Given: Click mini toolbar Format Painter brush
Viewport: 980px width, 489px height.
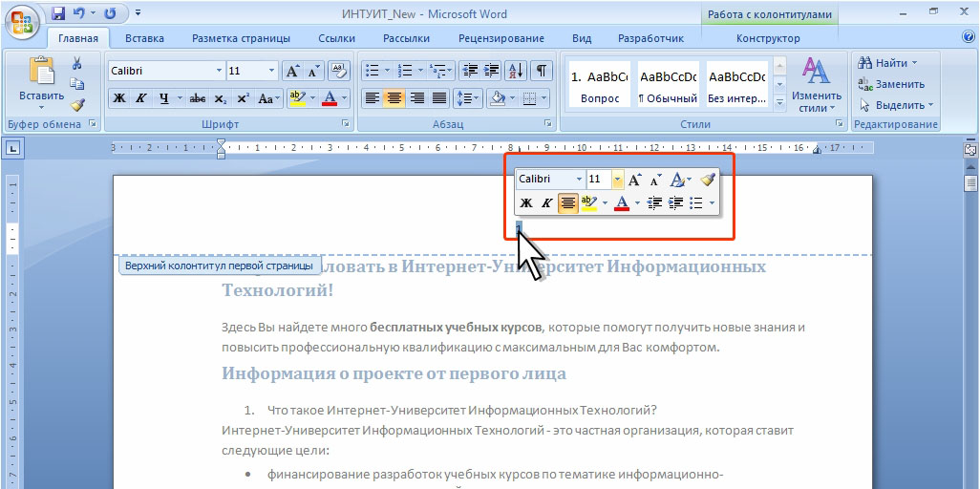Looking at the screenshot, I should click(708, 180).
